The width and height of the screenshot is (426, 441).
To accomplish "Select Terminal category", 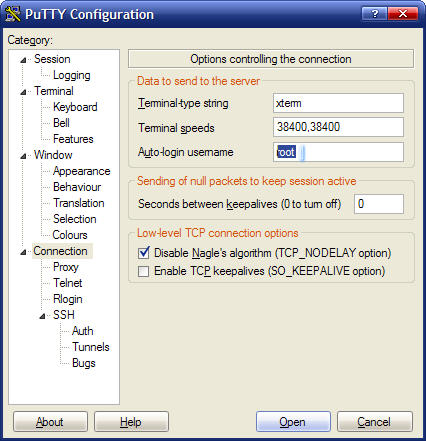I will 54,91.
